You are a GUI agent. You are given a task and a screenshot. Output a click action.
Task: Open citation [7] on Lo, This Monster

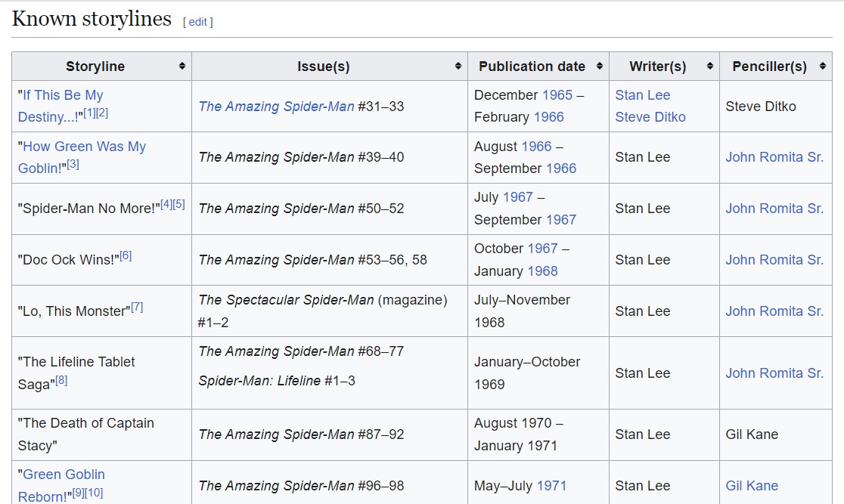tap(137, 307)
